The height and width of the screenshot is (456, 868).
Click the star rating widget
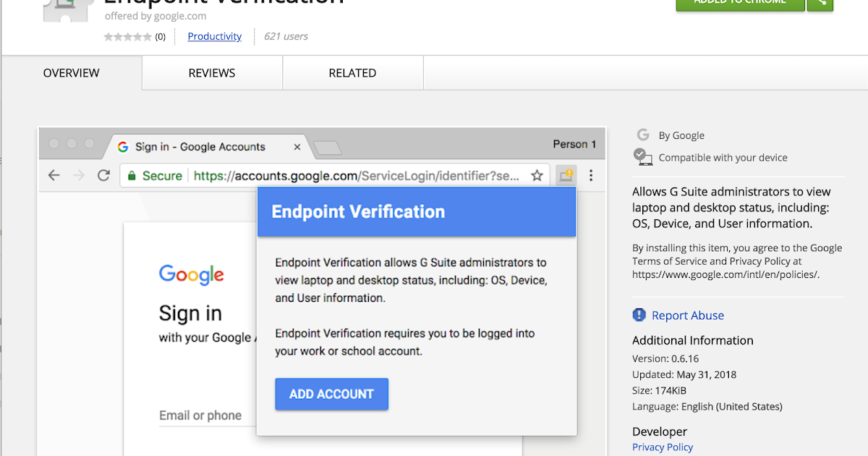pos(128,36)
